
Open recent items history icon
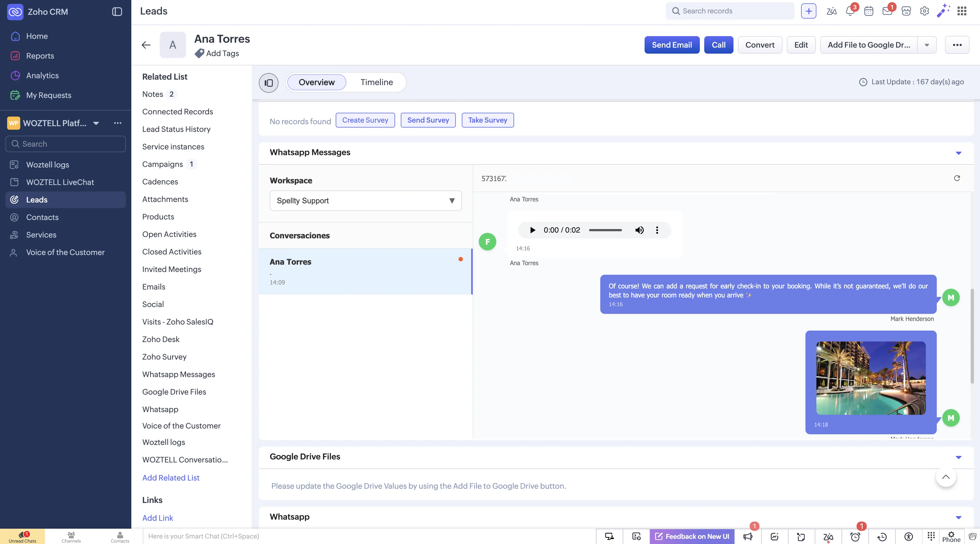click(x=882, y=536)
